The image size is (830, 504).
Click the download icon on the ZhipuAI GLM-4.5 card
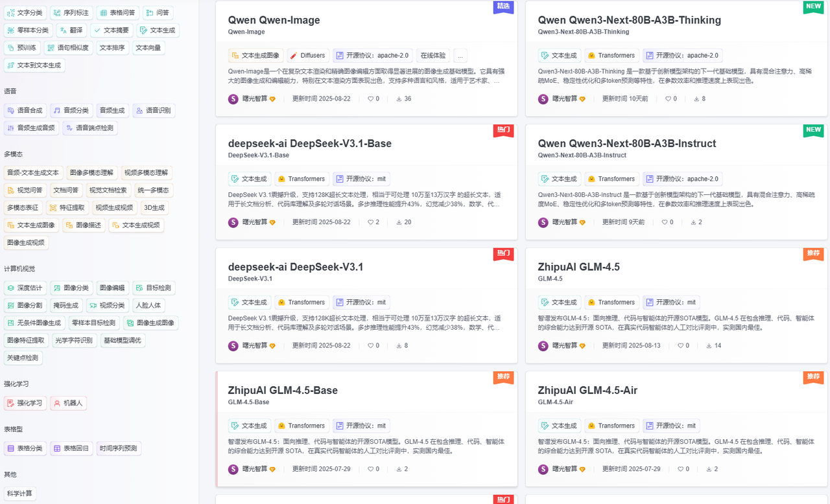click(709, 346)
